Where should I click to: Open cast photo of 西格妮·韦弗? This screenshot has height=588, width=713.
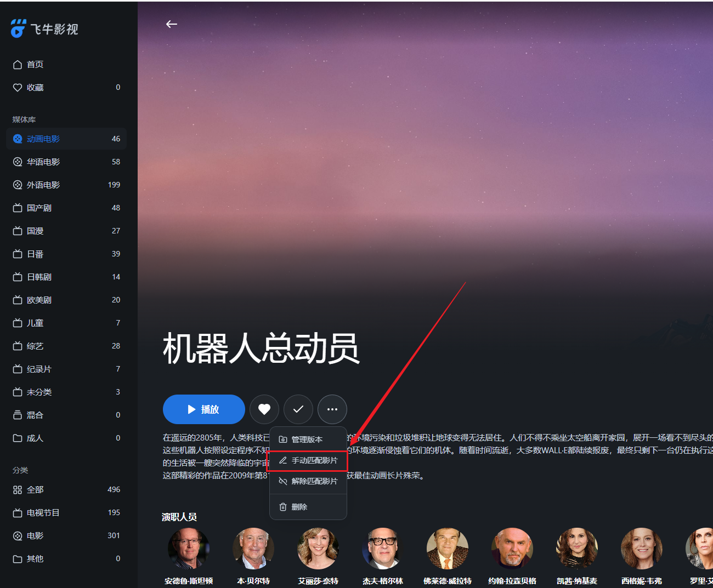[x=642, y=549]
